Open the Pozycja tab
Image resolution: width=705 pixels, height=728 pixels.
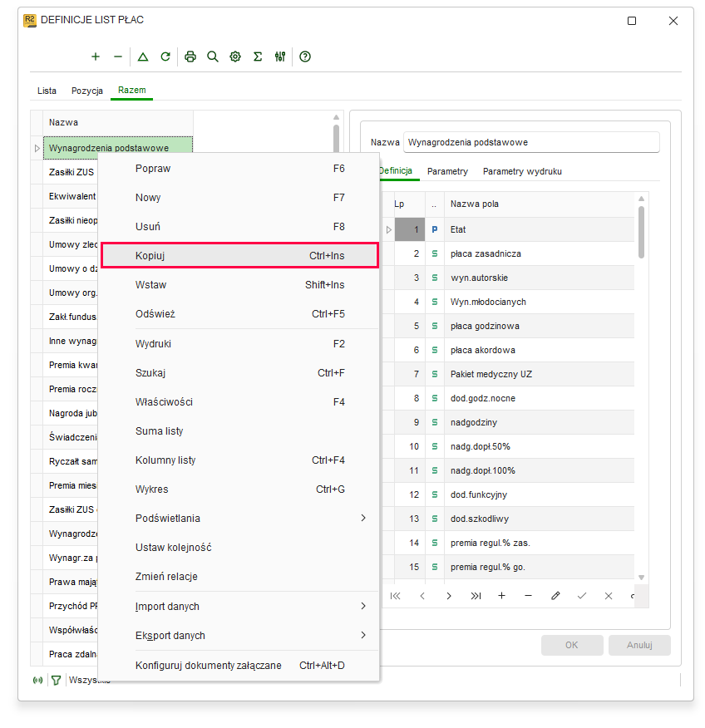pos(87,91)
